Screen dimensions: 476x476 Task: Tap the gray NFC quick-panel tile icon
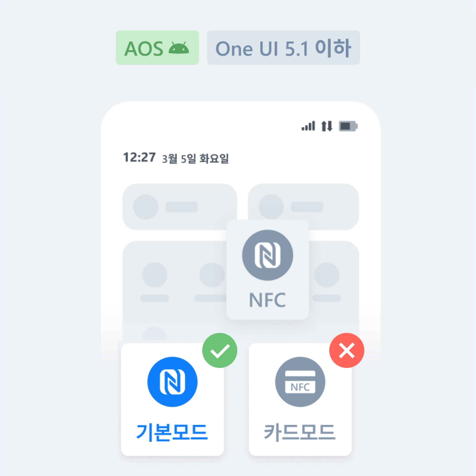(x=267, y=255)
